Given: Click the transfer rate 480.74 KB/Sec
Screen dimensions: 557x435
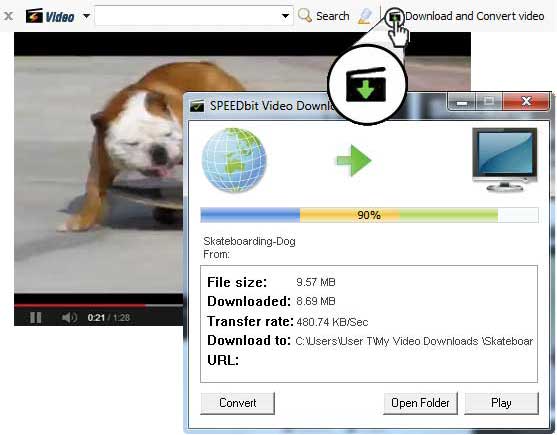Looking at the screenshot, I should [x=332, y=322].
